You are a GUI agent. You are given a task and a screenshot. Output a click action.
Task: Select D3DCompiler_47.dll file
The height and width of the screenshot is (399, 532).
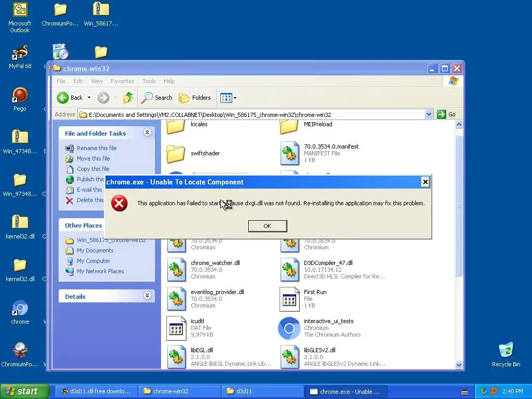(332, 270)
